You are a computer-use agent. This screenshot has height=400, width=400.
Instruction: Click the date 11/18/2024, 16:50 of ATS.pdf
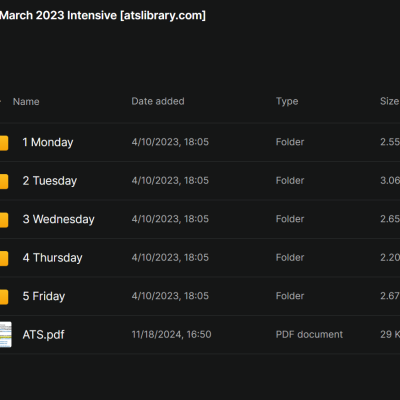(x=171, y=334)
